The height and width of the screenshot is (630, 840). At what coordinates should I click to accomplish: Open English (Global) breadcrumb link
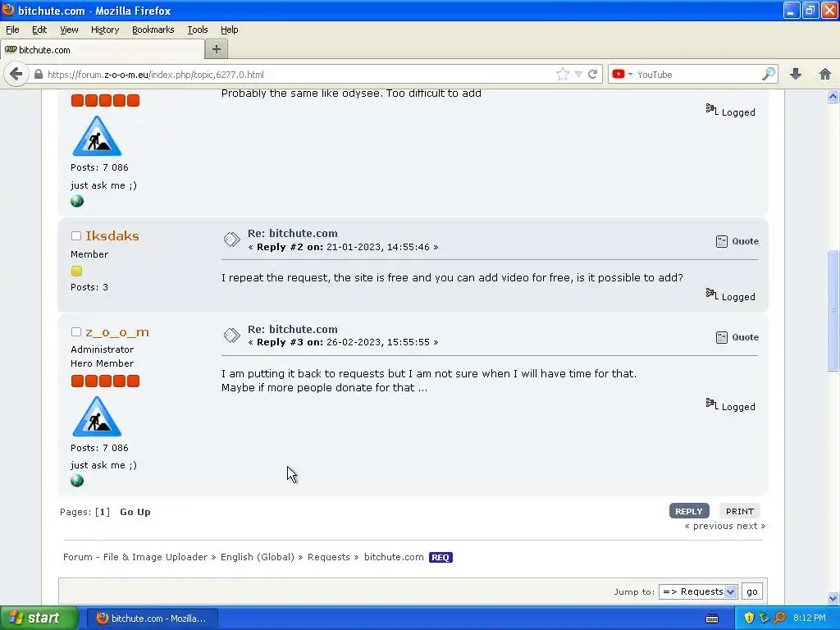[257, 557]
